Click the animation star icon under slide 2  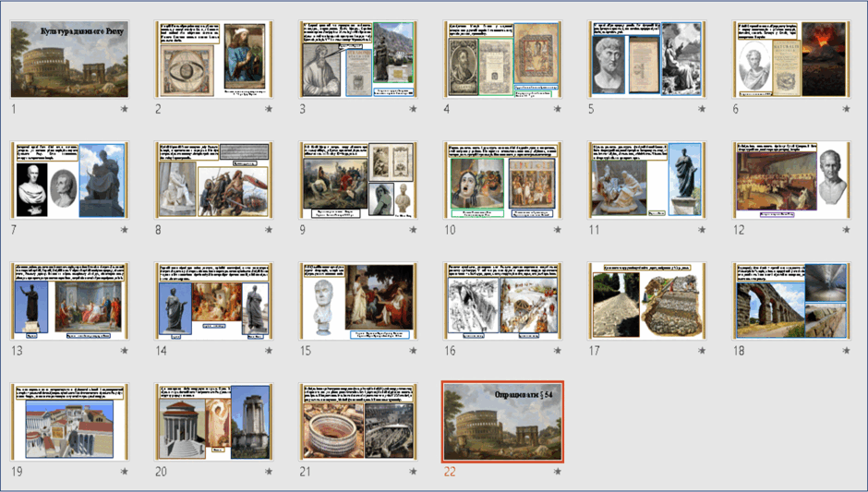coord(269,109)
